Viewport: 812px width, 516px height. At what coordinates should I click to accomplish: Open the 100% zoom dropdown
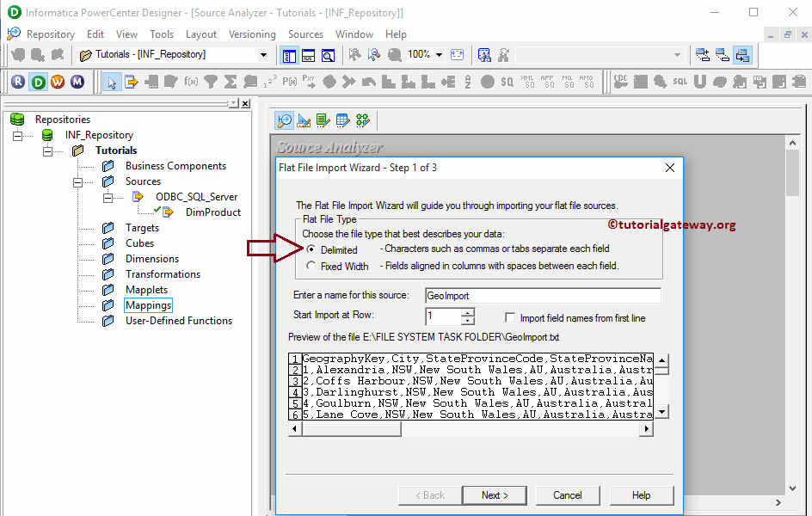pos(440,55)
